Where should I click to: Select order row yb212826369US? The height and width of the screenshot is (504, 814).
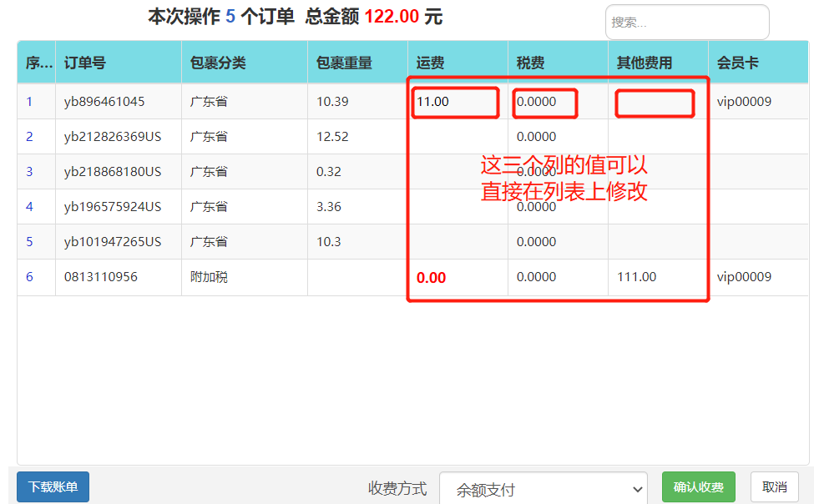pos(412,137)
